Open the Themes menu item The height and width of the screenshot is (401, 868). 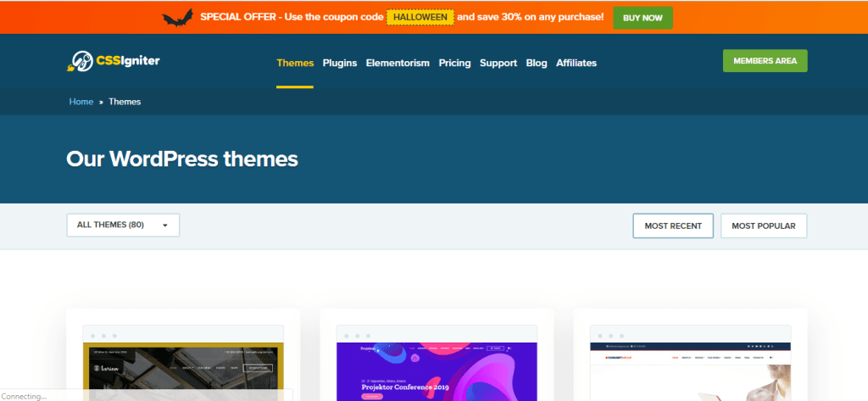pos(295,63)
